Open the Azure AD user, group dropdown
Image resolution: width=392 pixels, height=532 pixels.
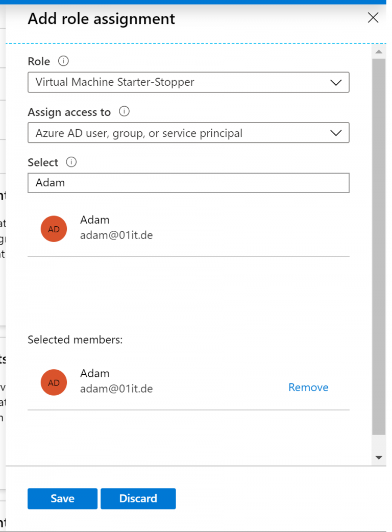179,133
